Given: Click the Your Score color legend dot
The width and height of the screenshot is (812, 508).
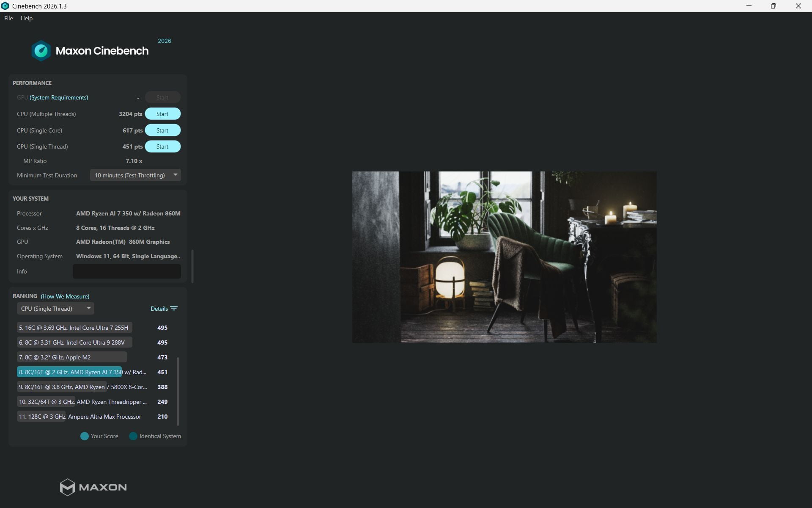Looking at the screenshot, I should pyautogui.click(x=85, y=436).
